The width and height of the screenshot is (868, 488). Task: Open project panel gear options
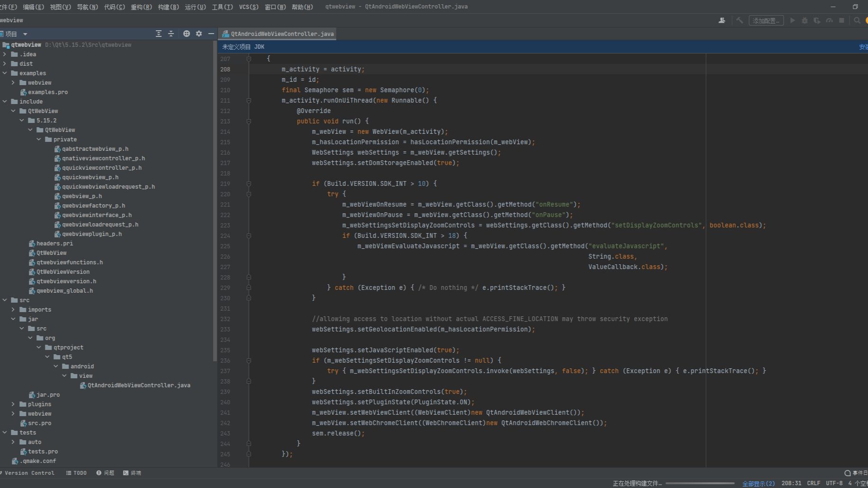tap(199, 34)
